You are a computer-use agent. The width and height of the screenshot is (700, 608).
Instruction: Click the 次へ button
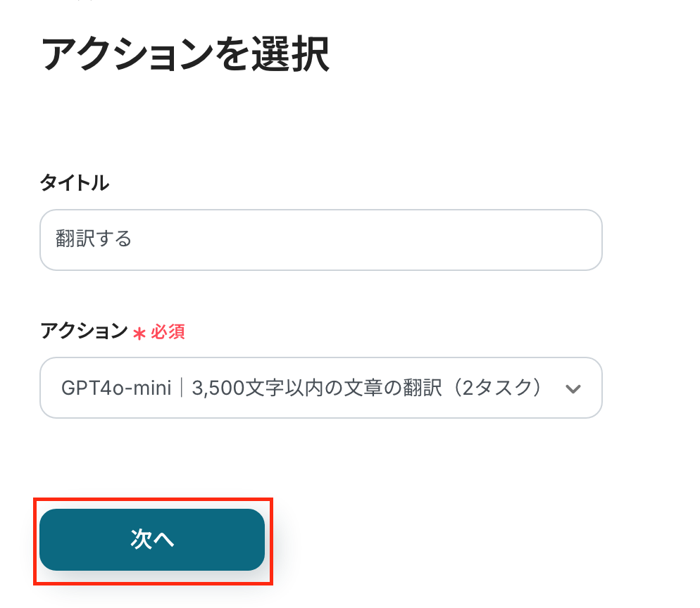[x=152, y=540]
